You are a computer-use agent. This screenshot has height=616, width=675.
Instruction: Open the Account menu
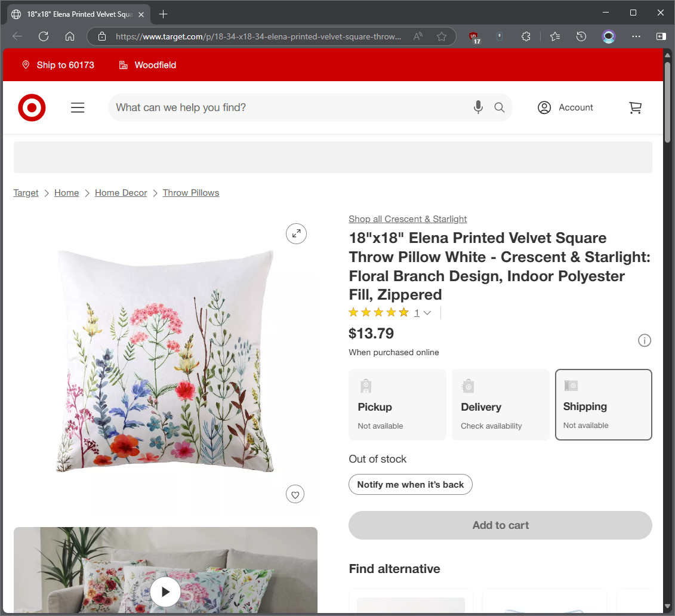[565, 107]
